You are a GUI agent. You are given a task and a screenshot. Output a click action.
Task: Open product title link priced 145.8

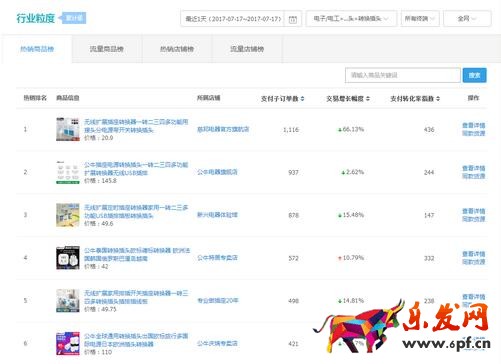click(136, 169)
